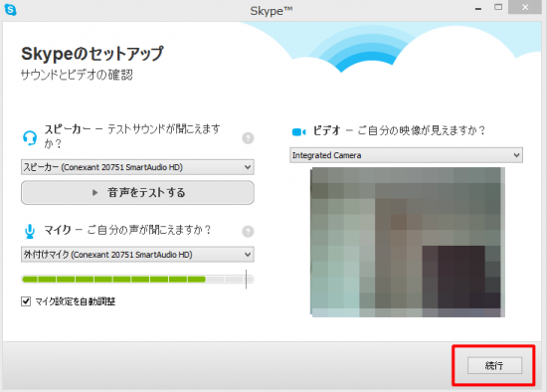Screen dimensions: 547x392
Task: Click the headset speaker icon
Action: (x=30, y=138)
